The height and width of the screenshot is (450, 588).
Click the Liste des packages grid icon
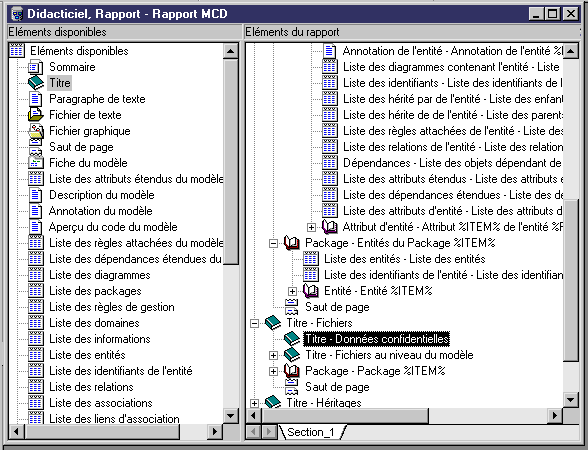tap(36, 291)
